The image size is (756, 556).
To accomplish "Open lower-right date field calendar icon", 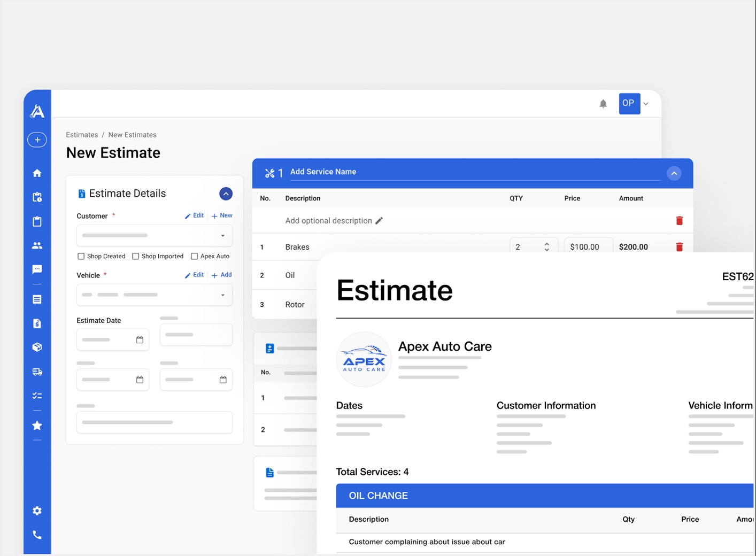I will (x=223, y=380).
